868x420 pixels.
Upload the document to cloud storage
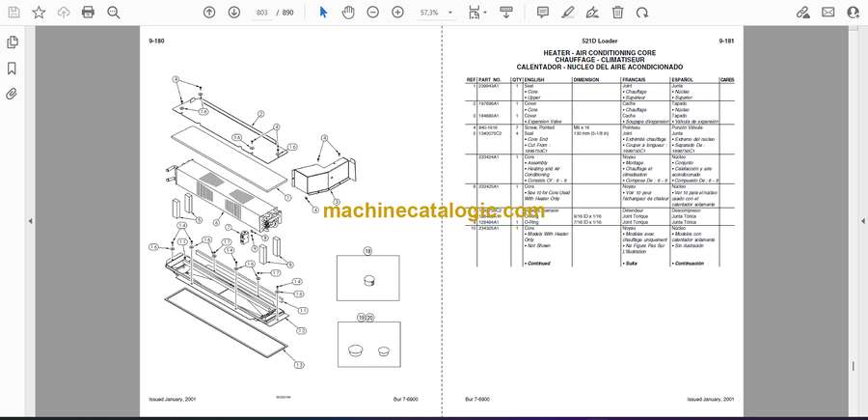click(x=64, y=13)
